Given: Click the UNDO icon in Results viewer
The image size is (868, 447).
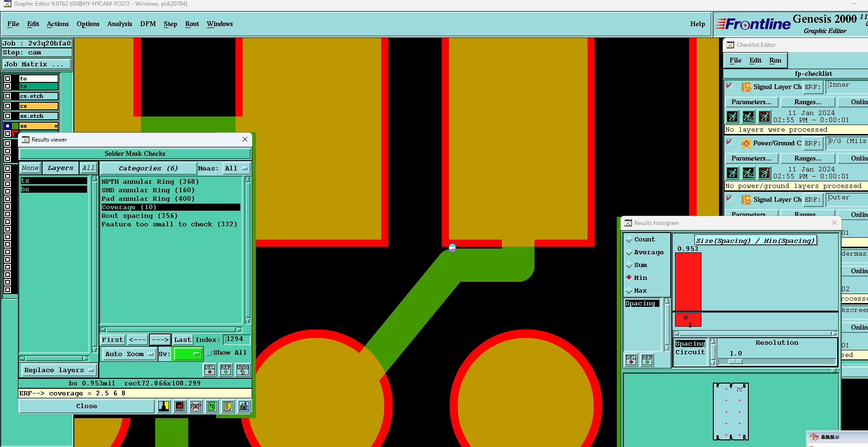Looking at the screenshot, I should [243, 369].
